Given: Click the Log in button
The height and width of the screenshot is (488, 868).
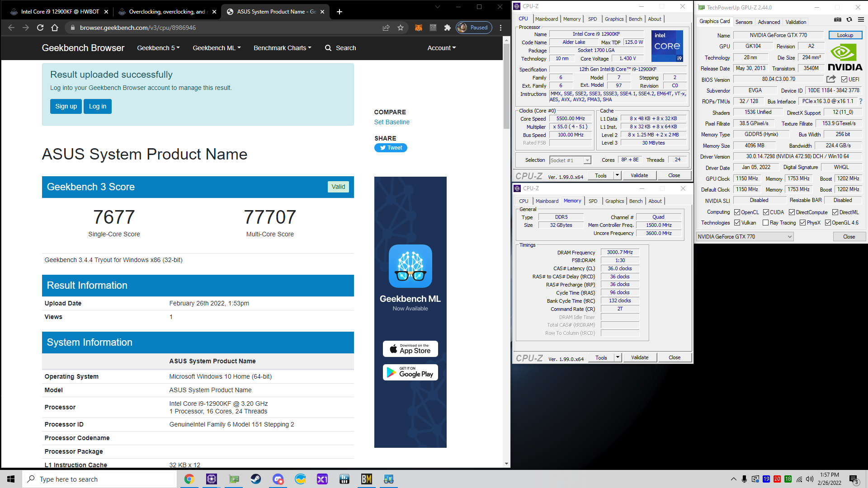Looking at the screenshot, I should click(98, 107).
